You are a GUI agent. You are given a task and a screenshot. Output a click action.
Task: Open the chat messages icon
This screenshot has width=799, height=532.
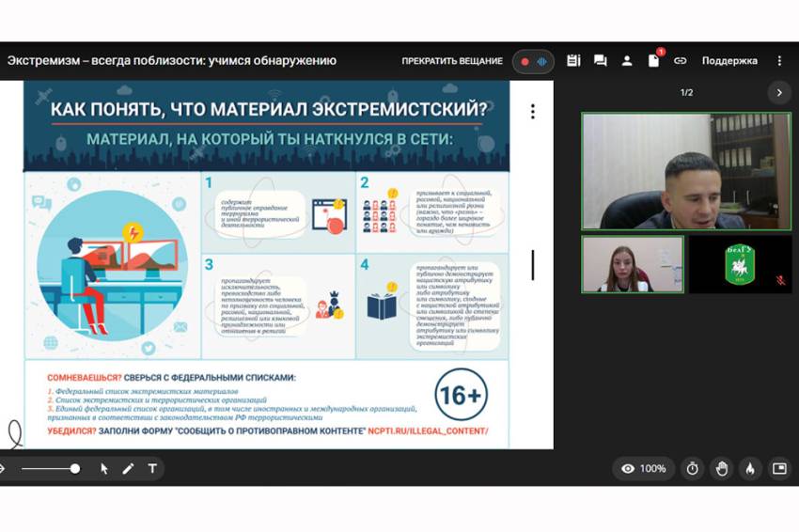point(601,61)
